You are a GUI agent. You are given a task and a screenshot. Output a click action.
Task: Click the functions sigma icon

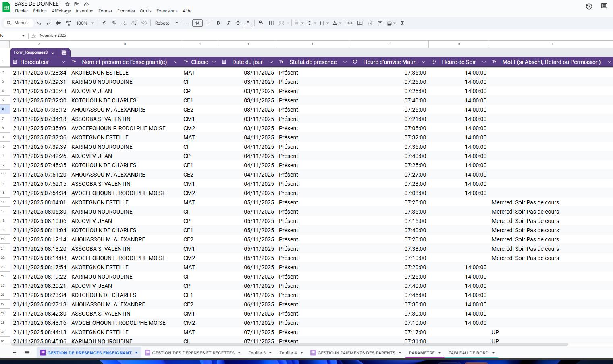click(x=402, y=23)
